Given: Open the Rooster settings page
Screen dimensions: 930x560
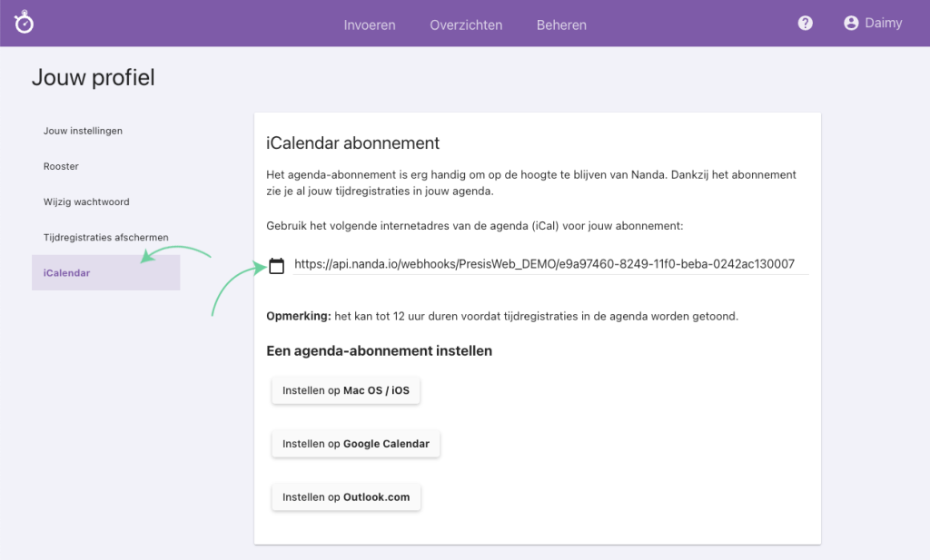Looking at the screenshot, I should [x=62, y=166].
